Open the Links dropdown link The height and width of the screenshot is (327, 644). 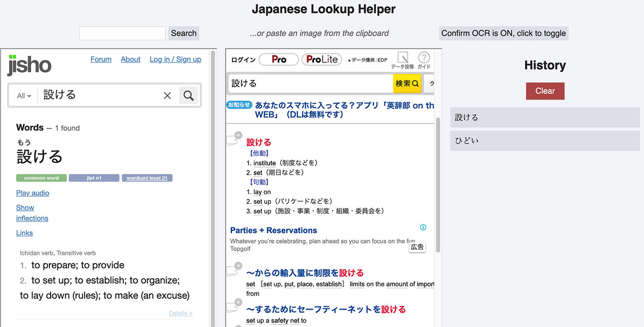24,233
